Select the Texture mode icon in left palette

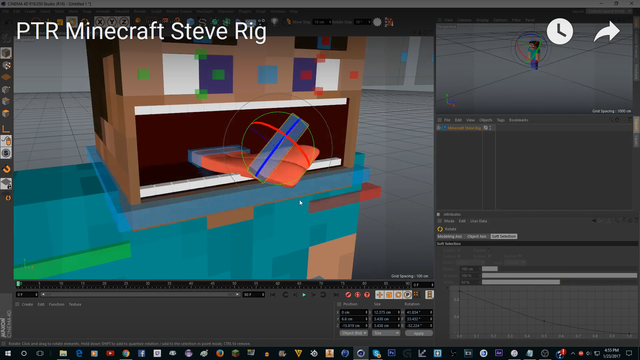(6, 65)
